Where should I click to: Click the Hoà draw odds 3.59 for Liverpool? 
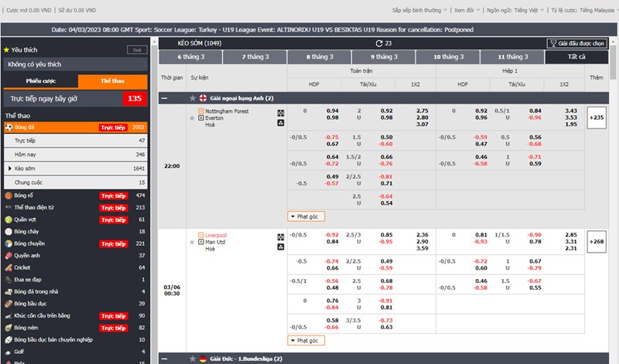click(422, 248)
